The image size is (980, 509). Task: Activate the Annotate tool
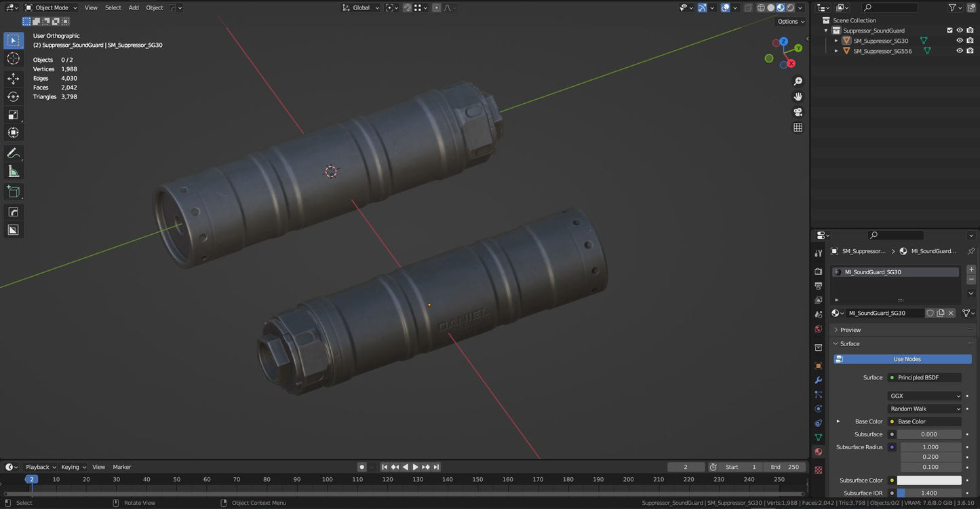(14, 153)
